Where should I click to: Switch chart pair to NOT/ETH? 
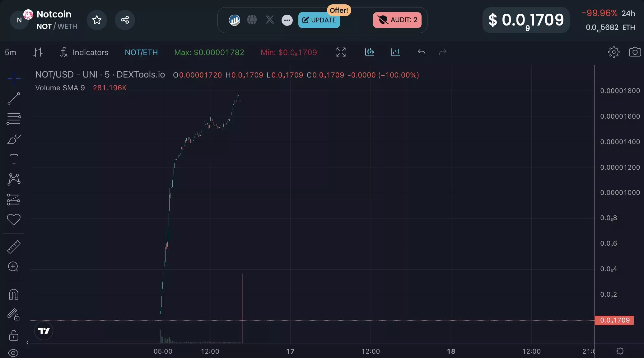[141, 52]
